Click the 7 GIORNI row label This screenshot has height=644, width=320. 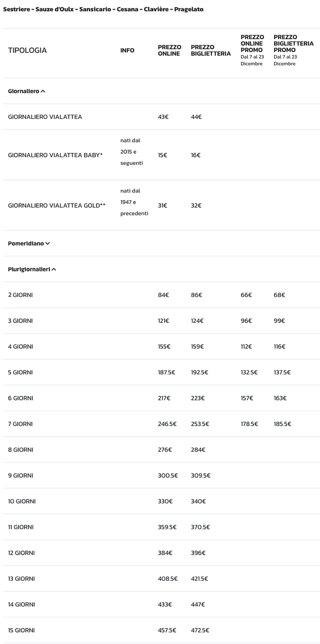coord(20,424)
